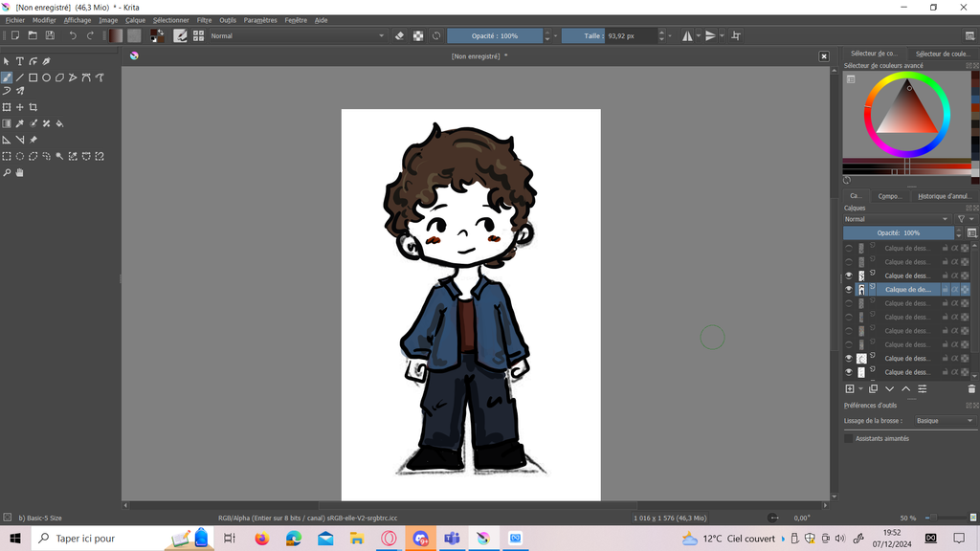Open Firefox from the Windows taskbar
Viewport: 980px width, 551px height.
261,539
